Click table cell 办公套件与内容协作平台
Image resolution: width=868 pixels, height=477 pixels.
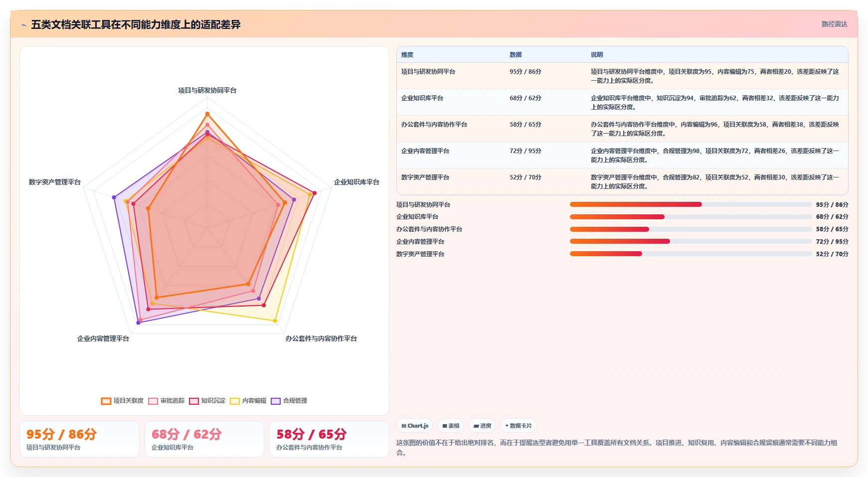point(434,125)
